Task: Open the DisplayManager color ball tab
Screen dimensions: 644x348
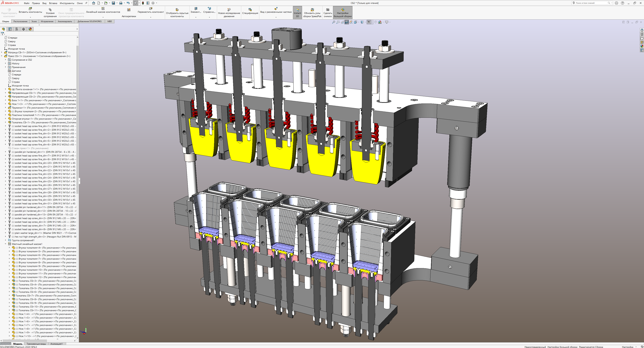Action: pos(30,29)
